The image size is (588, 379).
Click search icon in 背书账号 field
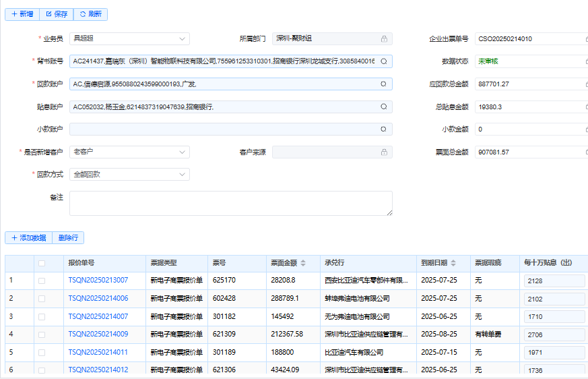[x=384, y=61]
